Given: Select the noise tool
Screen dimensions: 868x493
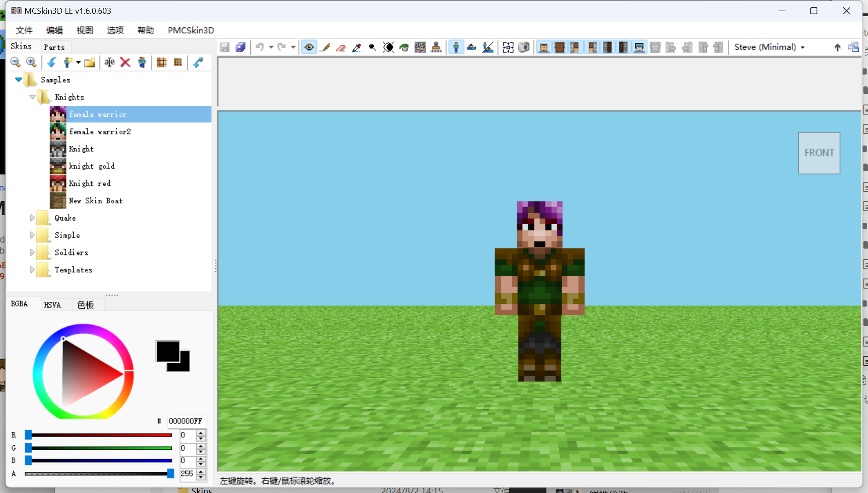Looking at the screenshot, I should coord(420,47).
